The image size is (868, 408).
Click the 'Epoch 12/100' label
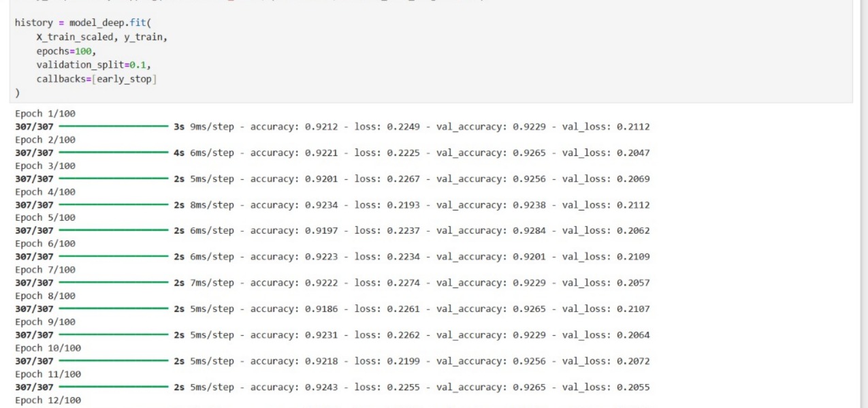tap(48, 401)
